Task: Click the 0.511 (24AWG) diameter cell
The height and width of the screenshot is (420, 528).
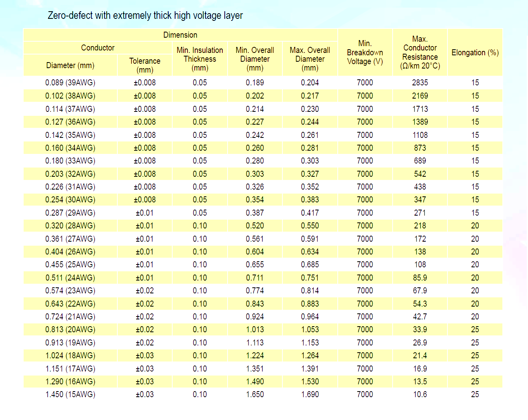Action: (x=70, y=278)
